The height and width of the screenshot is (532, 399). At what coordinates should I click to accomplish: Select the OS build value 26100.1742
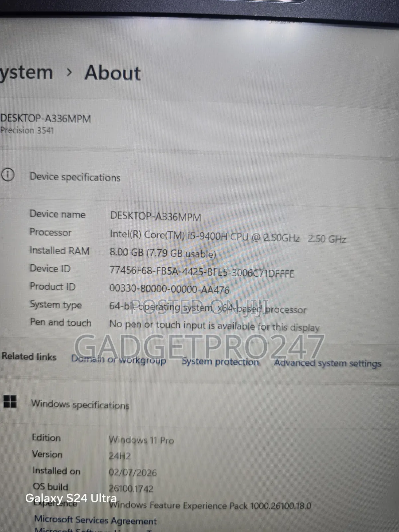click(x=131, y=488)
